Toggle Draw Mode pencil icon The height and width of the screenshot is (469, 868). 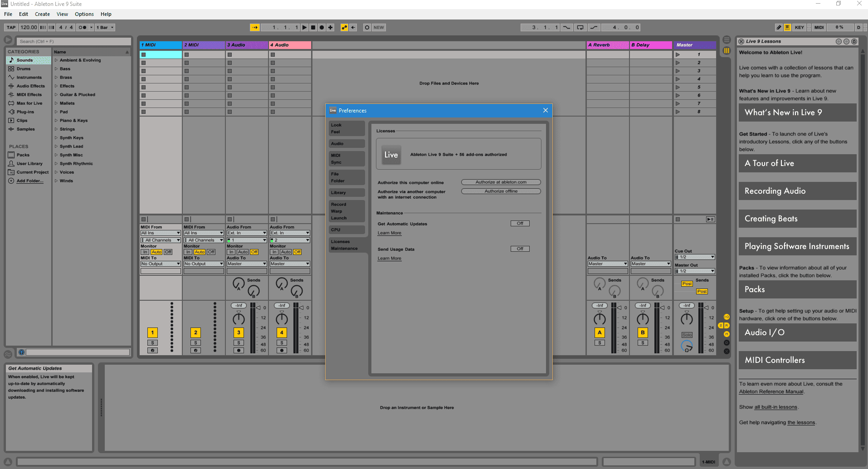coord(779,27)
